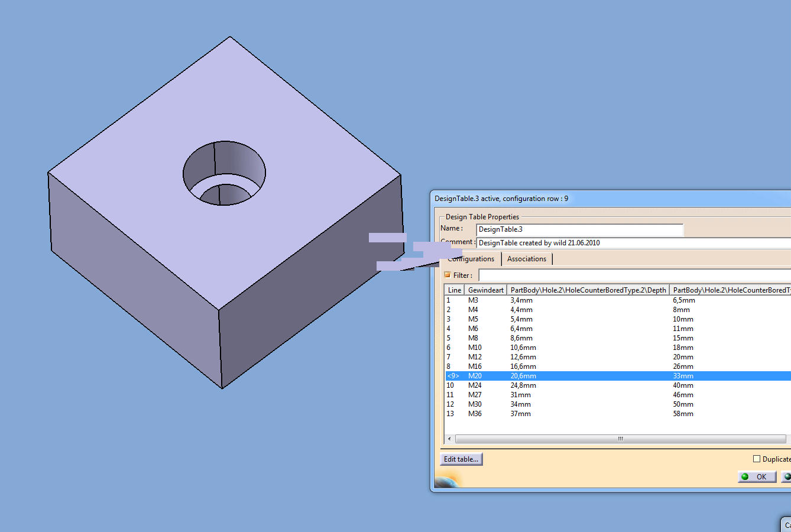Image resolution: width=791 pixels, height=532 pixels.
Task: Select row 7 with M12
Action: (618, 357)
